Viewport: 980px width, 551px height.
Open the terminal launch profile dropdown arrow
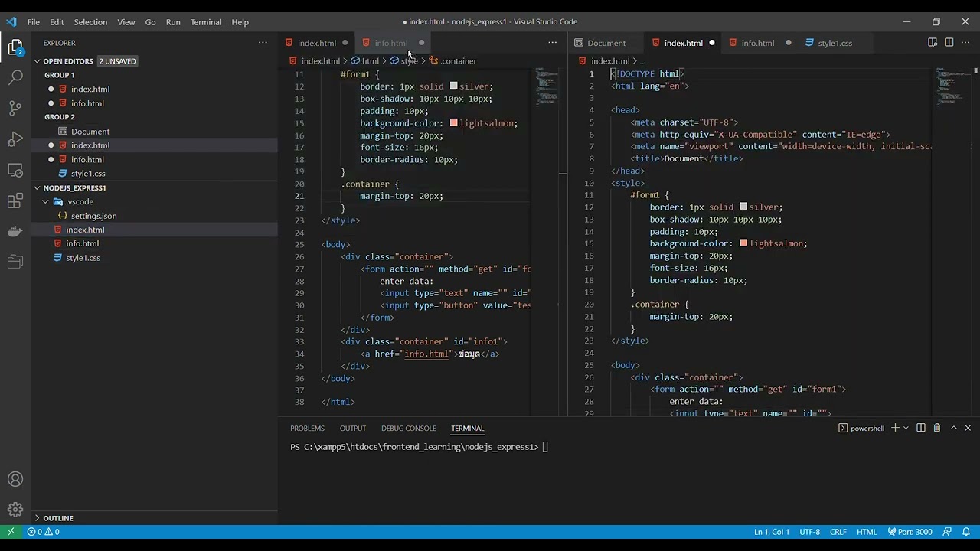click(x=906, y=428)
